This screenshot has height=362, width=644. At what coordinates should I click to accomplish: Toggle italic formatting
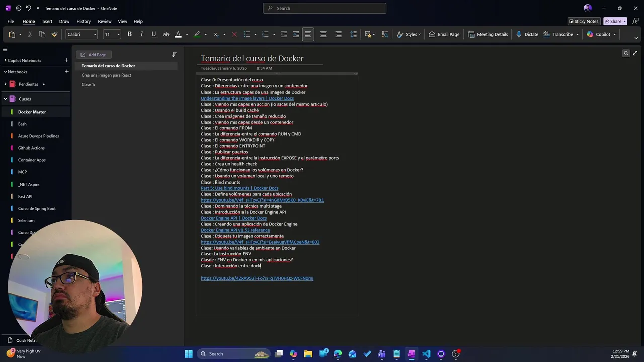142,34
